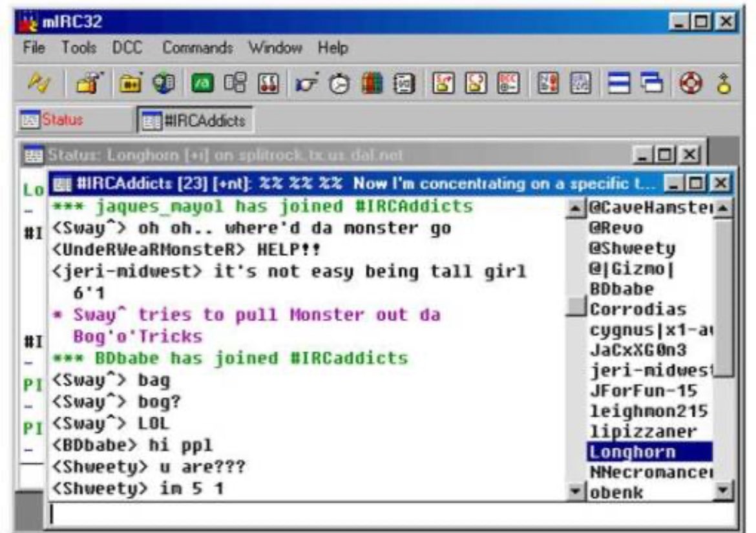Select @Revo in the nickname list

click(x=649, y=228)
